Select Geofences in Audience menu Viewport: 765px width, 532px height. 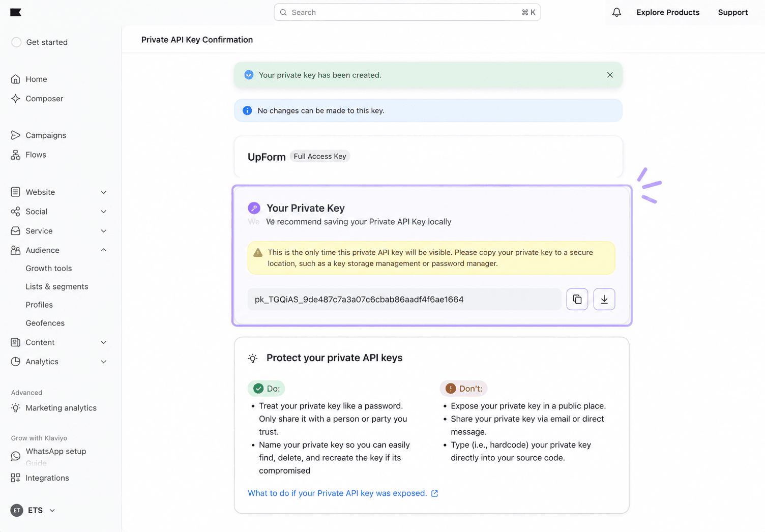(45, 323)
